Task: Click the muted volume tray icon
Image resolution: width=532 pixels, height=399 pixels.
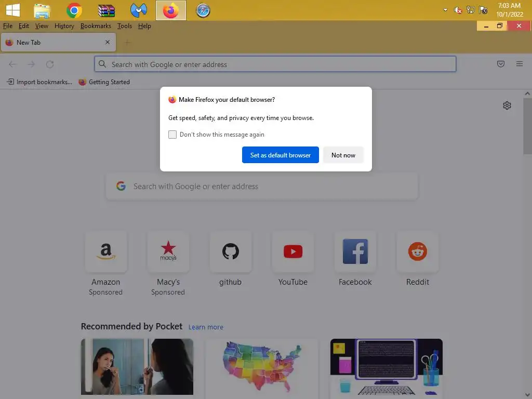Action: coord(458,10)
